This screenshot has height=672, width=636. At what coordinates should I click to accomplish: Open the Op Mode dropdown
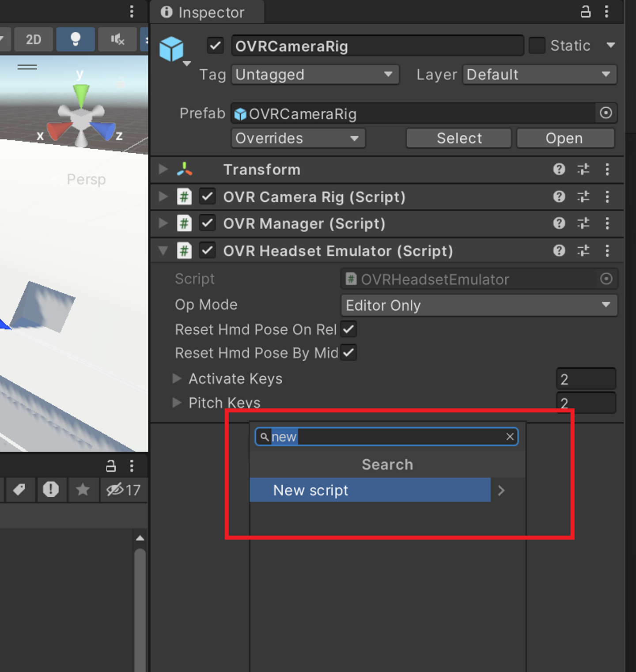[x=479, y=305]
